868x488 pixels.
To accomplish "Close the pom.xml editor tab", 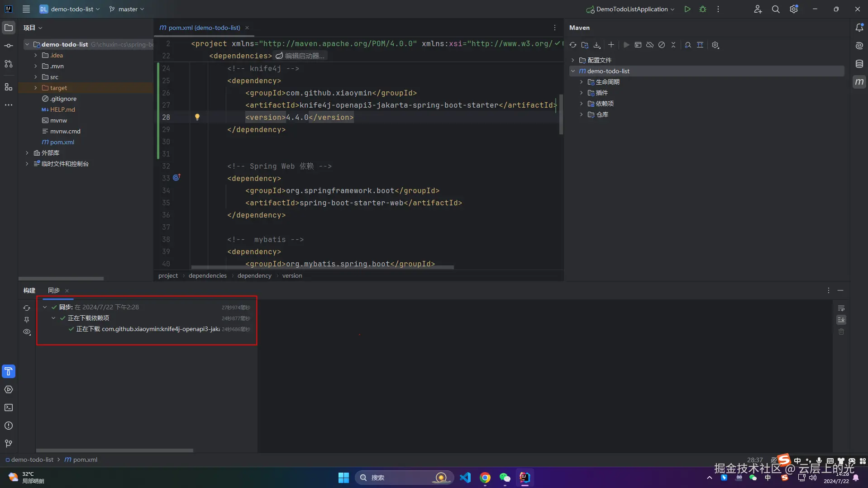I will pos(247,28).
